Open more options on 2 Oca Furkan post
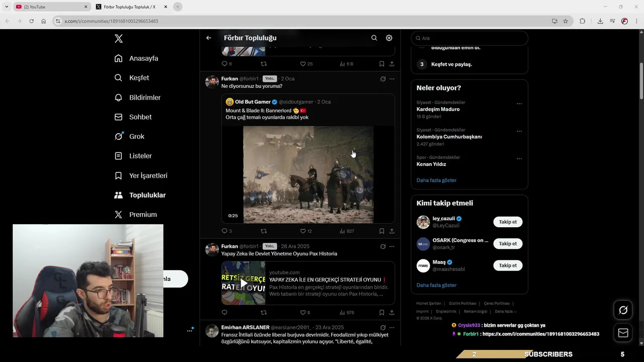644x362 pixels. (392, 78)
